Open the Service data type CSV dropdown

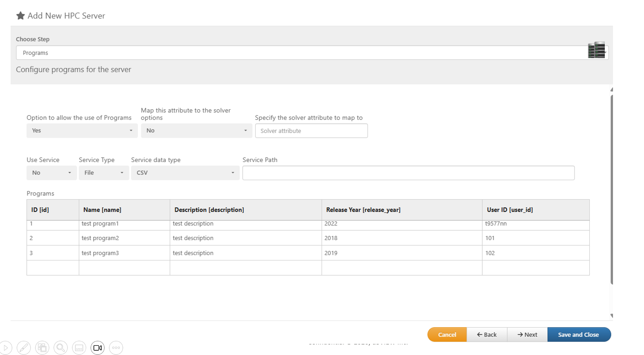click(185, 173)
